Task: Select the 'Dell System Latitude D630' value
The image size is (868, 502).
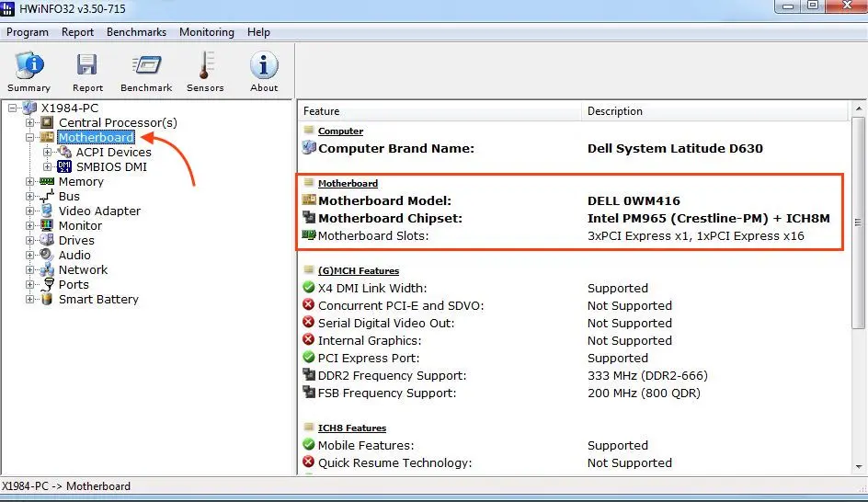Action: click(x=675, y=148)
